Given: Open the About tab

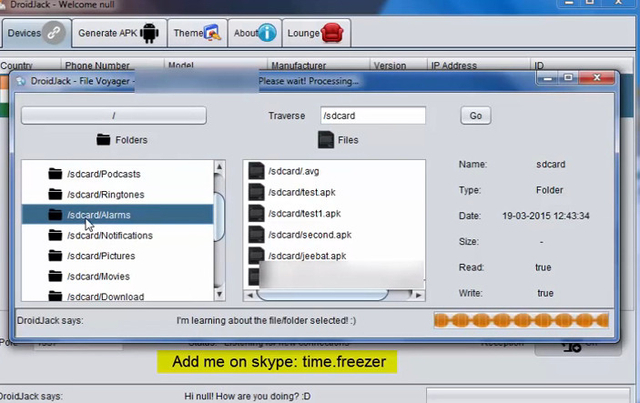Looking at the screenshot, I should point(255,33).
